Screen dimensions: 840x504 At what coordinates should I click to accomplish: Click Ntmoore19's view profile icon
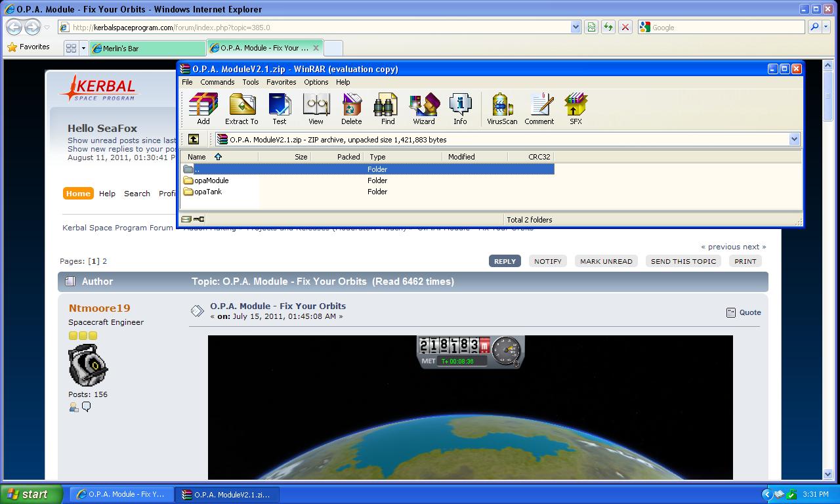coord(73,408)
